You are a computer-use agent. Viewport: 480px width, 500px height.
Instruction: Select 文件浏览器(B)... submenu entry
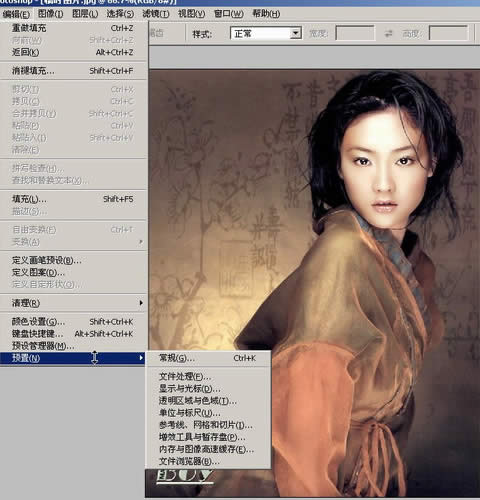(208, 461)
